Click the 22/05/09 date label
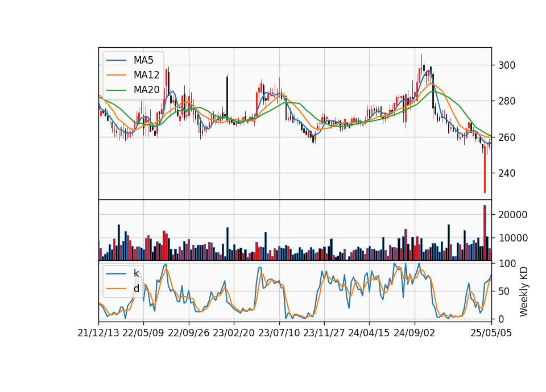546x392 pixels. (x=143, y=333)
